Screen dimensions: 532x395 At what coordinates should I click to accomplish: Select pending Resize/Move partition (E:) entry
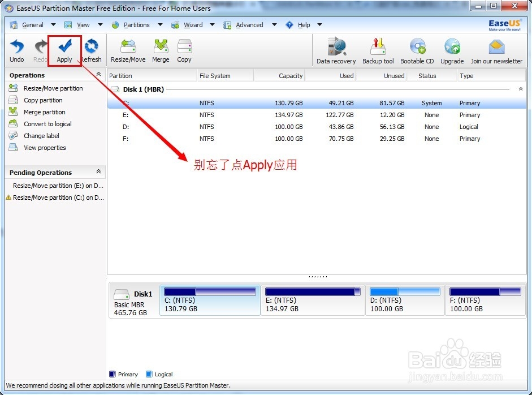pyautogui.click(x=58, y=186)
